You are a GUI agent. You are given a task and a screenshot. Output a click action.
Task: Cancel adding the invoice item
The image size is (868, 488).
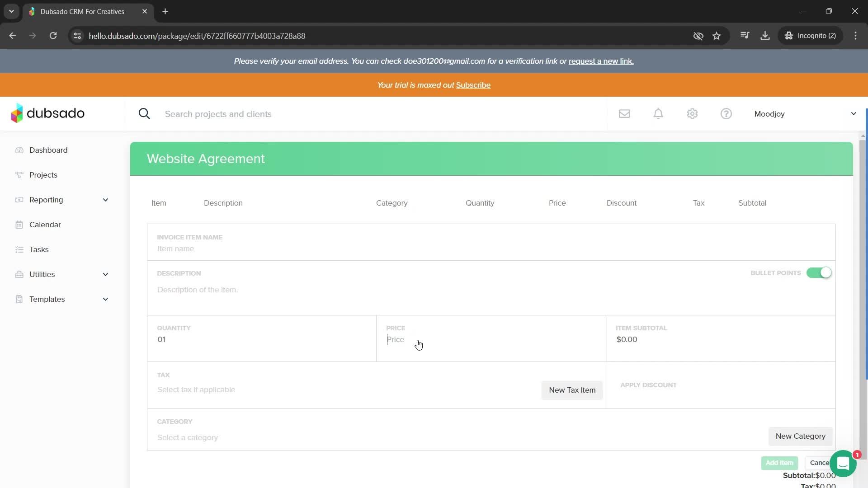(819, 463)
